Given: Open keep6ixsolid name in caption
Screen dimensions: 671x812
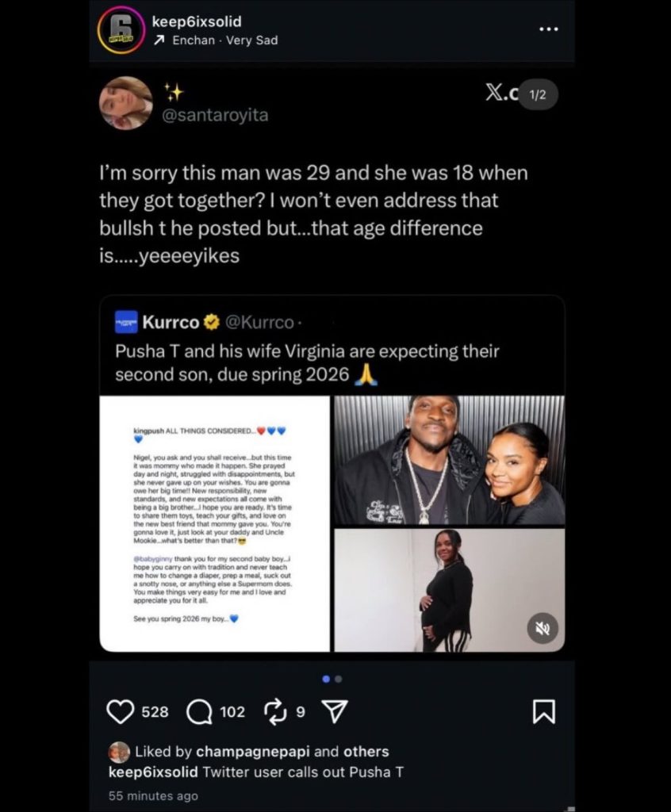Looking at the screenshot, I should pos(153,772).
